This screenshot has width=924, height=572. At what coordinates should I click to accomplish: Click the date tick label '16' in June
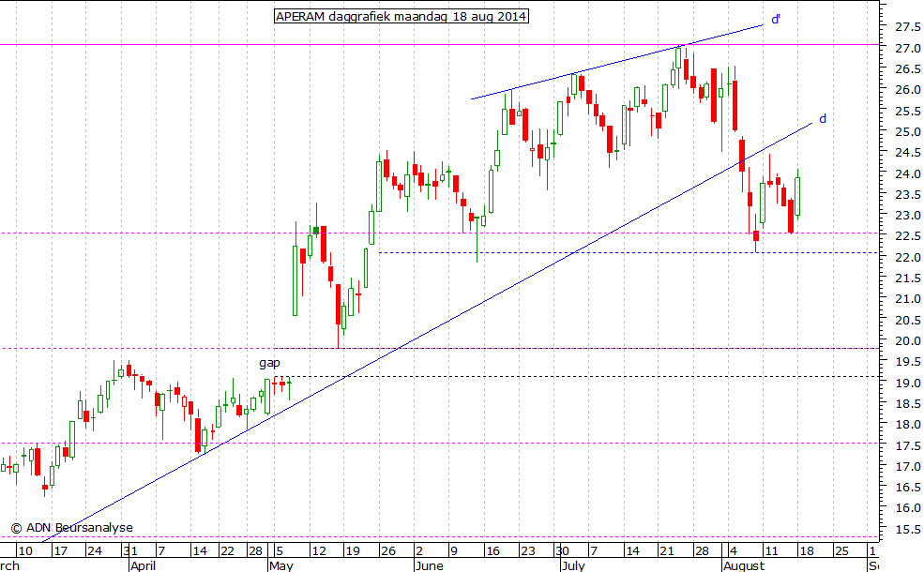(x=492, y=551)
